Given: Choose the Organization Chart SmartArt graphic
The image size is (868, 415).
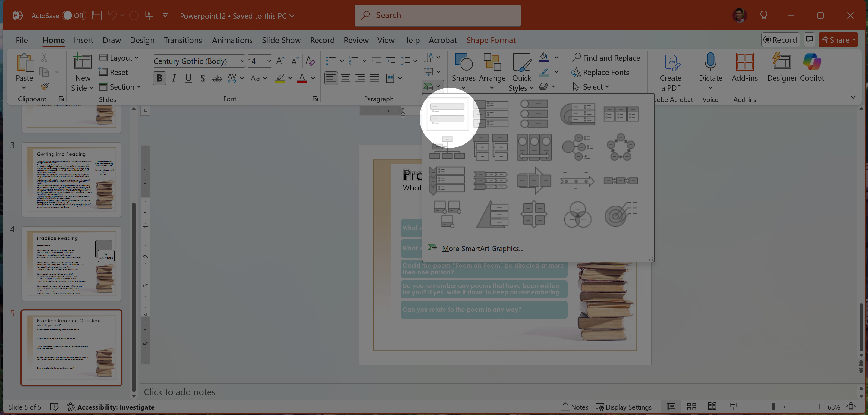Looking at the screenshot, I should (447, 148).
